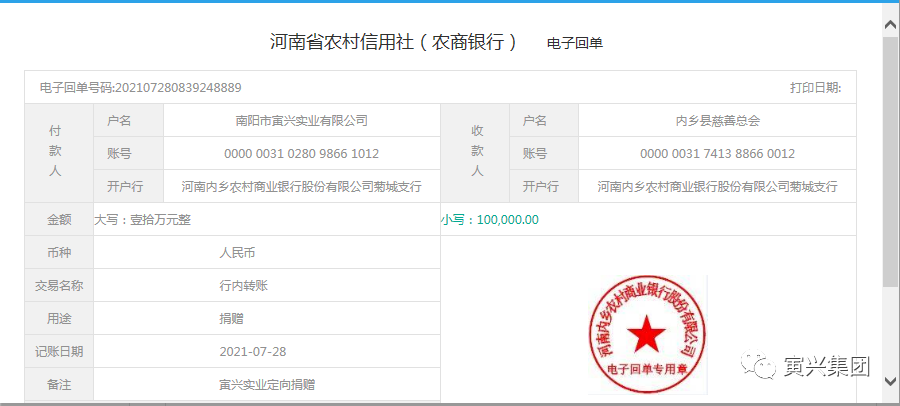The width and height of the screenshot is (900, 406).
Task: Click the payee 户名 label
Action: tap(534, 121)
